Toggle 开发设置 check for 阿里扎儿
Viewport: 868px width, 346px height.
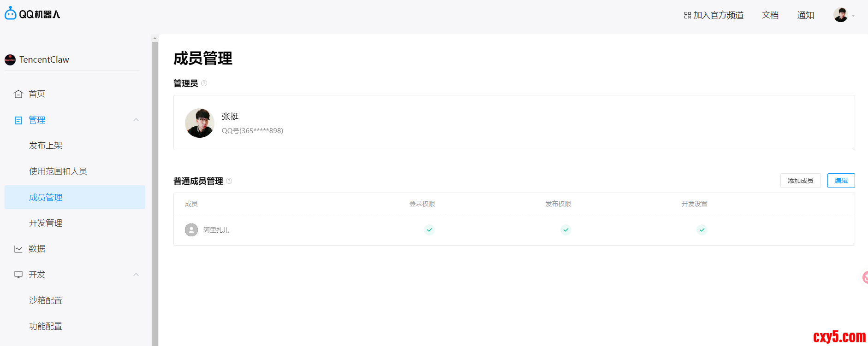pos(702,230)
